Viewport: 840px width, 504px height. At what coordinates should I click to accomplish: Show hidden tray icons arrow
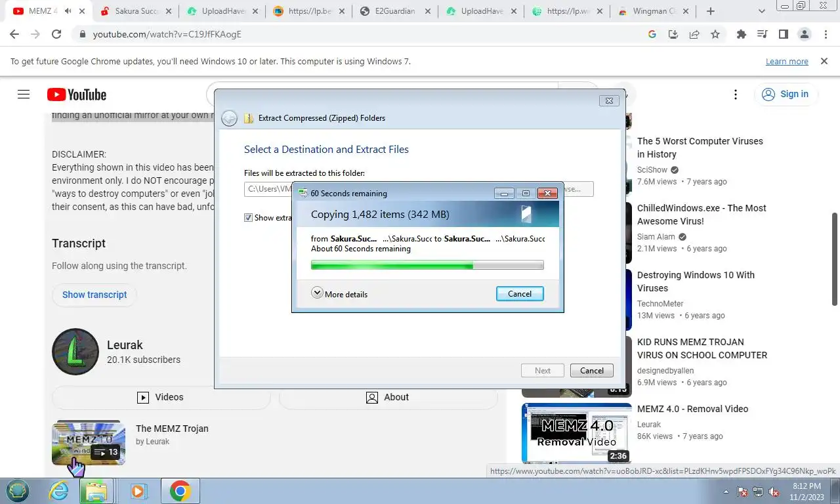point(726,492)
